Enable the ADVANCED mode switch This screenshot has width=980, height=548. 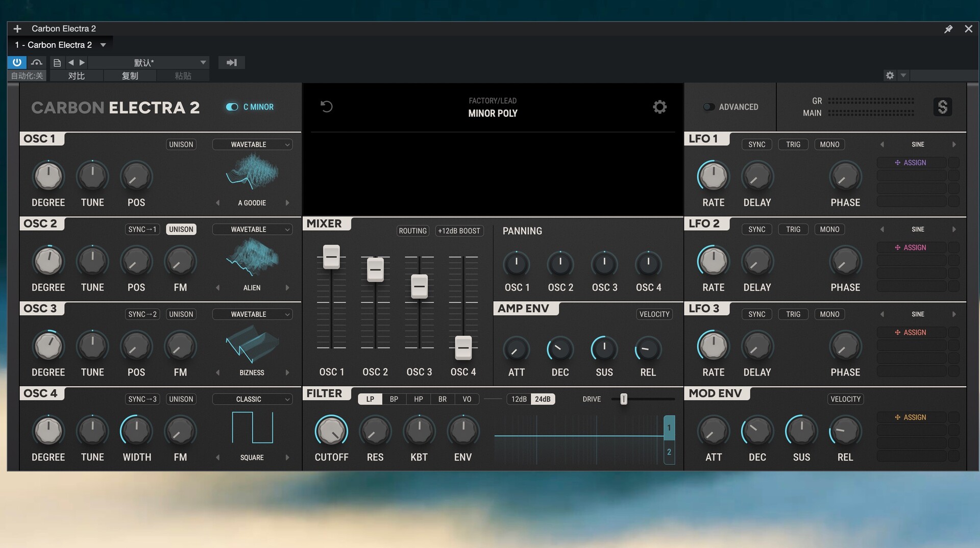(x=708, y=107)
